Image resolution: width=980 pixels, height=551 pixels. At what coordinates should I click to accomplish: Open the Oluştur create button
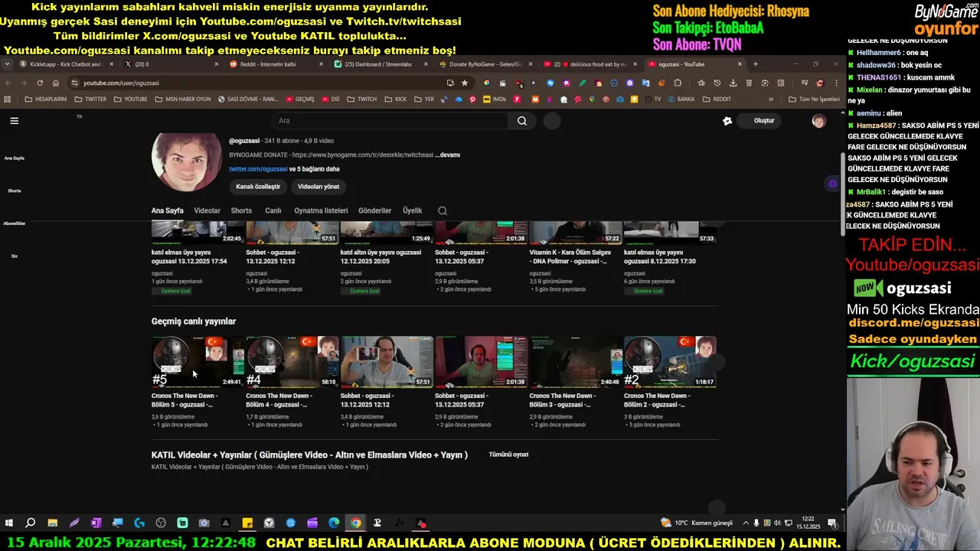point(759,121)
